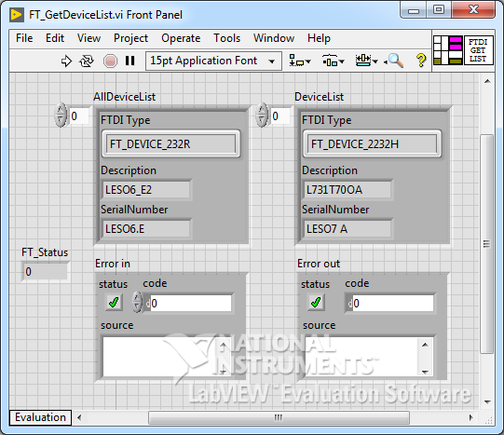Click the Error in code stepper
This screenshot has width=504, height=435.
tap(137, 302)
